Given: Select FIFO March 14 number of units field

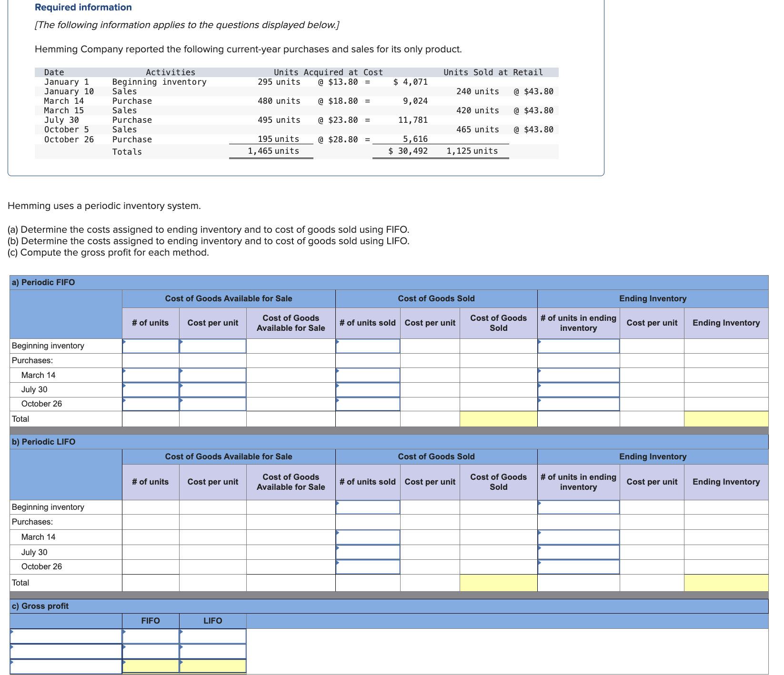Looking at the screenshot, I should 151,375.
